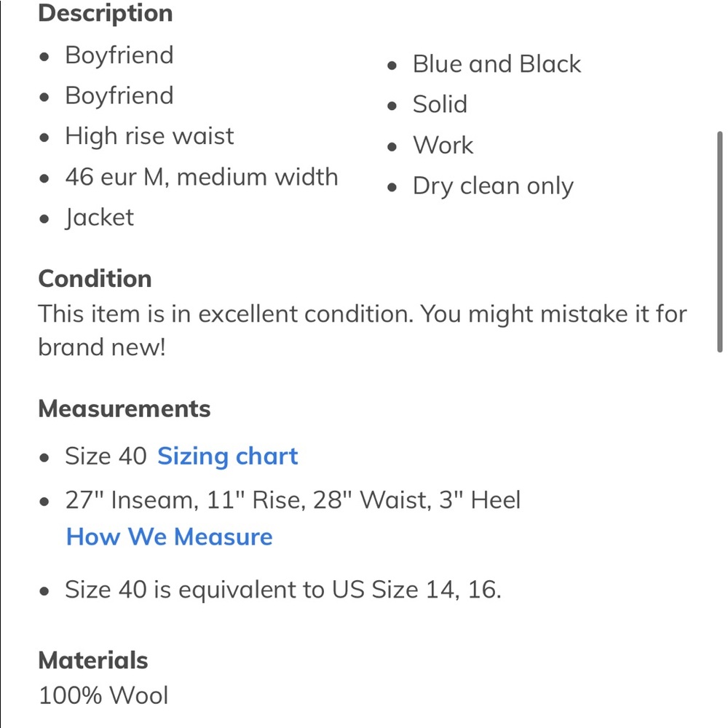Click the 100% Wool text
Screen dimensions: 728x728
(x=103, y=695)
